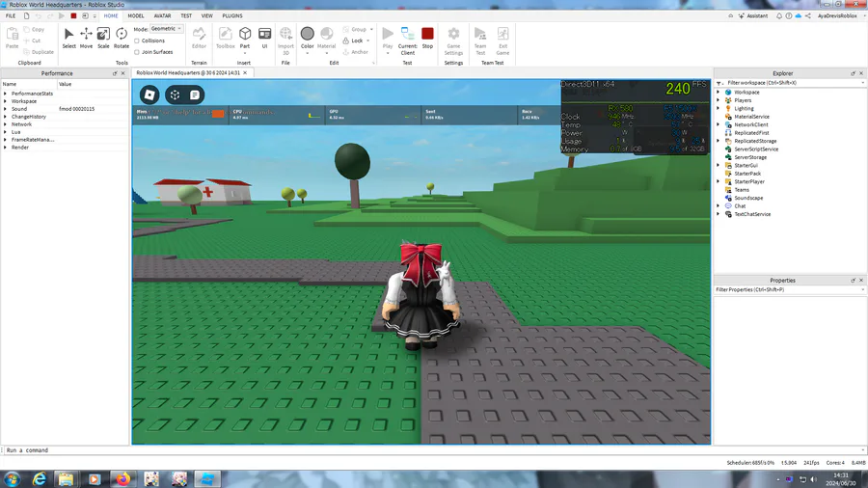Open the Assistant

[753, 16]
